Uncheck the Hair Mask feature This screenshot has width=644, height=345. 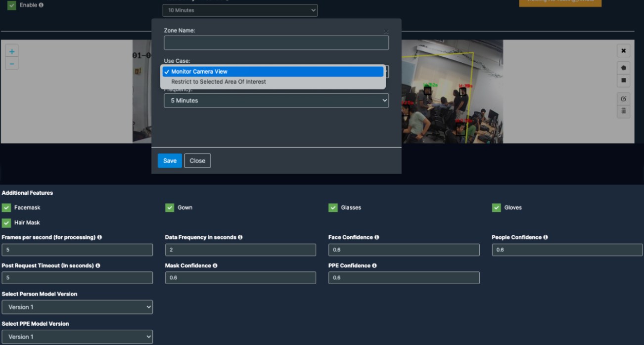[x=6, y=222]
